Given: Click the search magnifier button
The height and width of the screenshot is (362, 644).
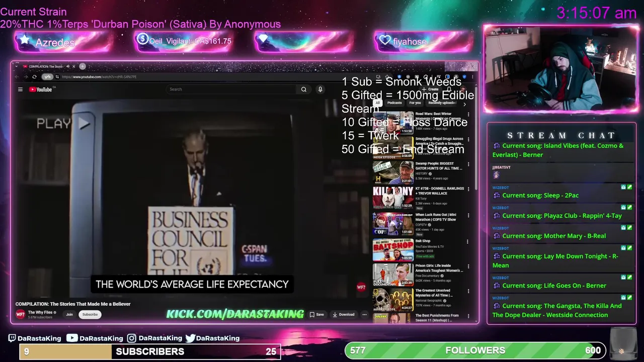Looking at the screenshot, I should point(304,89).
